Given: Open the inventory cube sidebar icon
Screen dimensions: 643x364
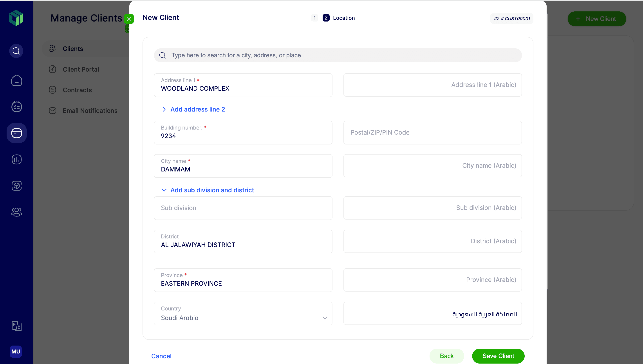Looking at the screenshot, I should 16,186.
